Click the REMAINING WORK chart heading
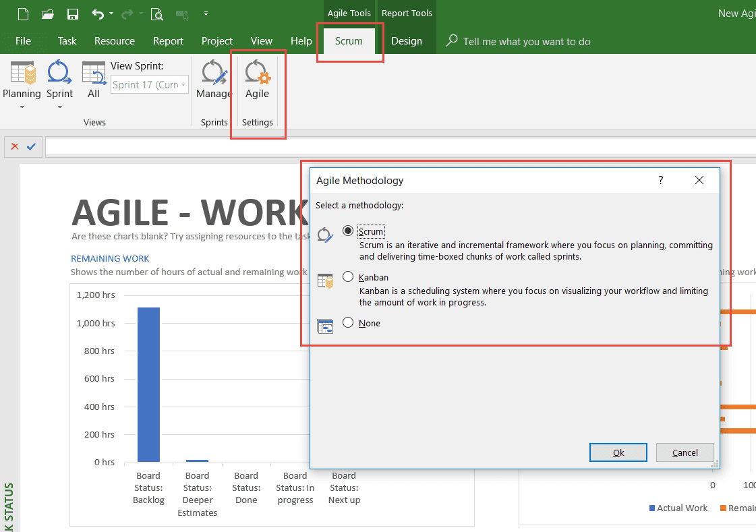The width and height of the screenshot is (756, 532). [110, 258]
